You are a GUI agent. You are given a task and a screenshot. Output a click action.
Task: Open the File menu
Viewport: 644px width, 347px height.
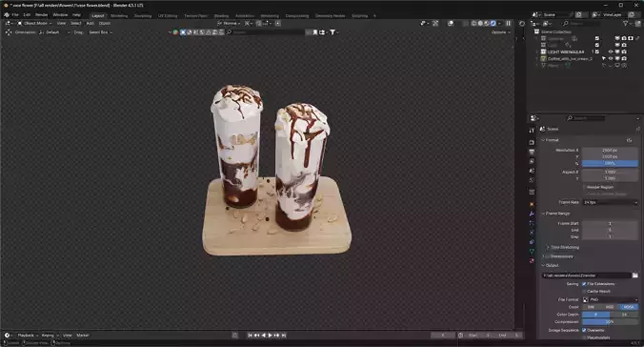tap(15, 15)
